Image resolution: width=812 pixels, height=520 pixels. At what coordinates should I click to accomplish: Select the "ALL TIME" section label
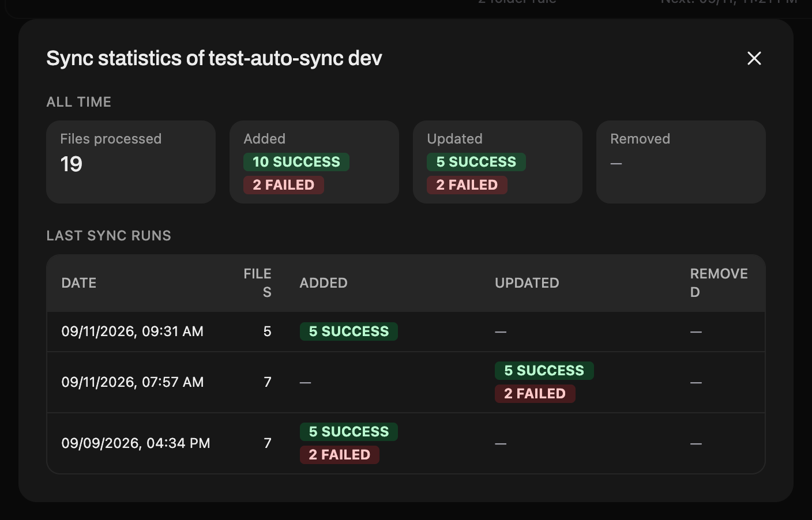(79, 102)
